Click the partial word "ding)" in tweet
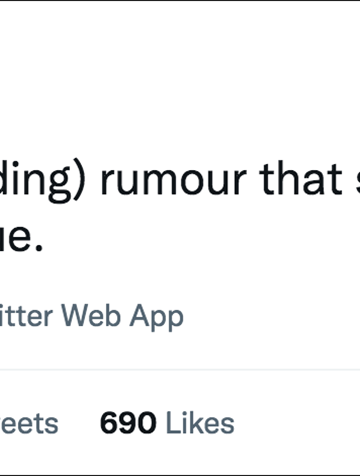Screen dimensions: 360x476 click(x=43, y=182)
